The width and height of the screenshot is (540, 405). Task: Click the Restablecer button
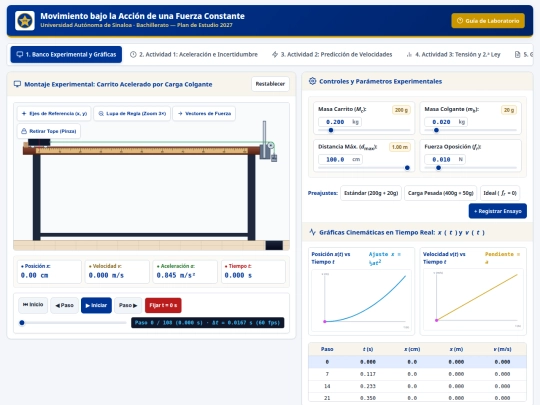[x=270, y=84]
